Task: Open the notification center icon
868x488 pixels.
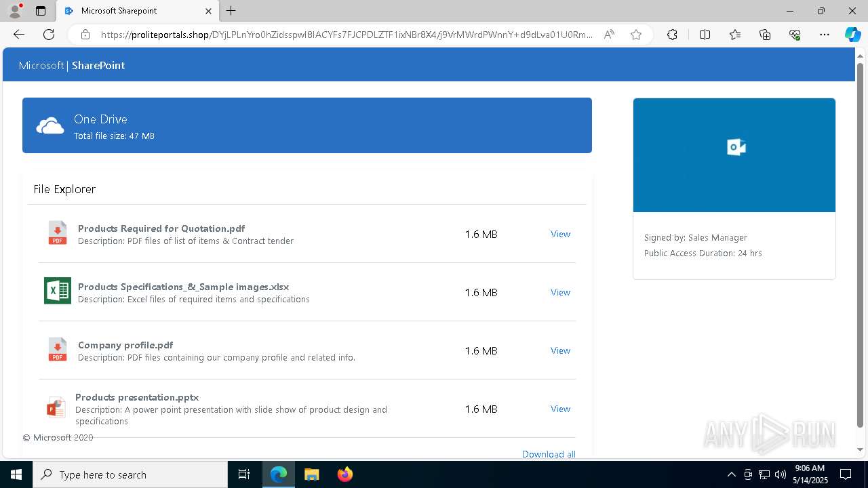Action: coord(846,474)
